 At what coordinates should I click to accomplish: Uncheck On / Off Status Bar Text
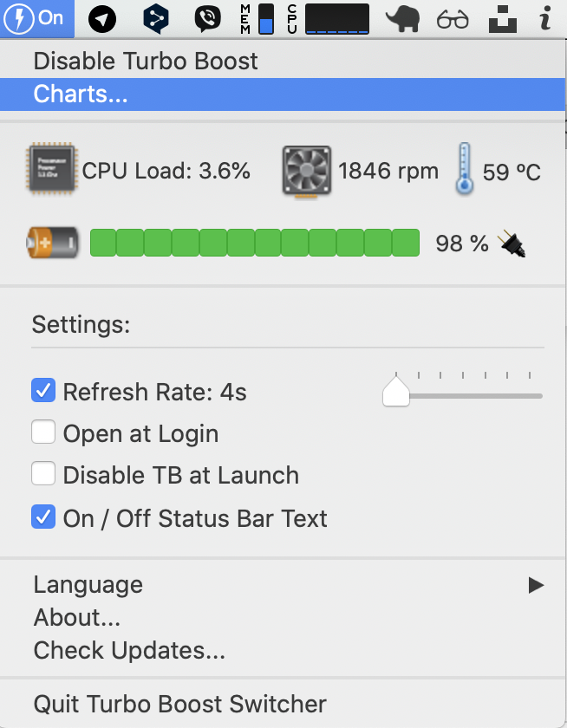click(43, 517)
